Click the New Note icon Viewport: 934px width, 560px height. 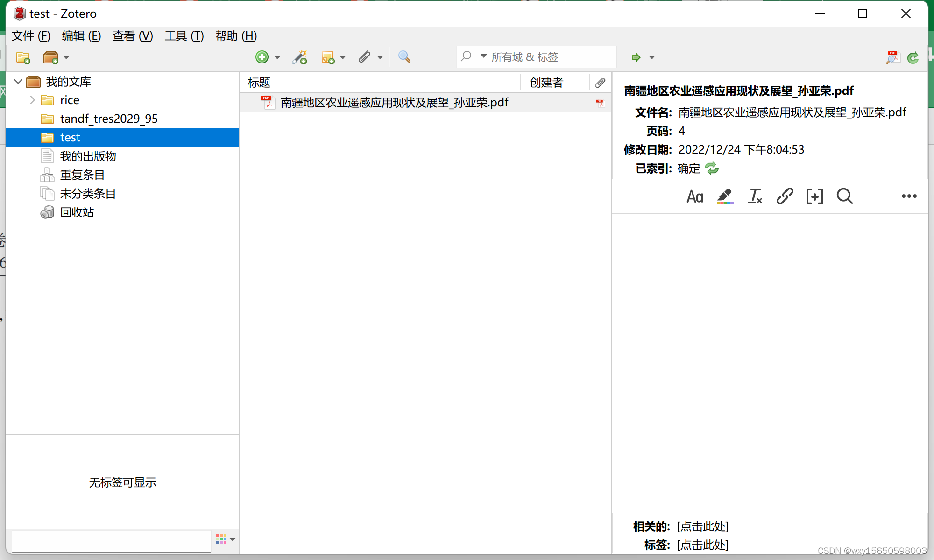coord(328,57)
